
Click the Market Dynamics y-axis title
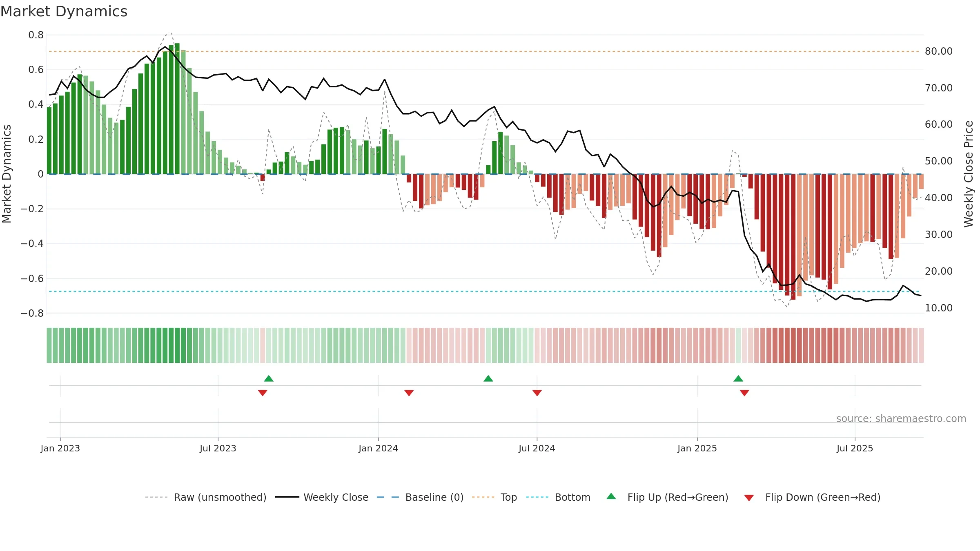pyautogui.click(x=7, y=174)
